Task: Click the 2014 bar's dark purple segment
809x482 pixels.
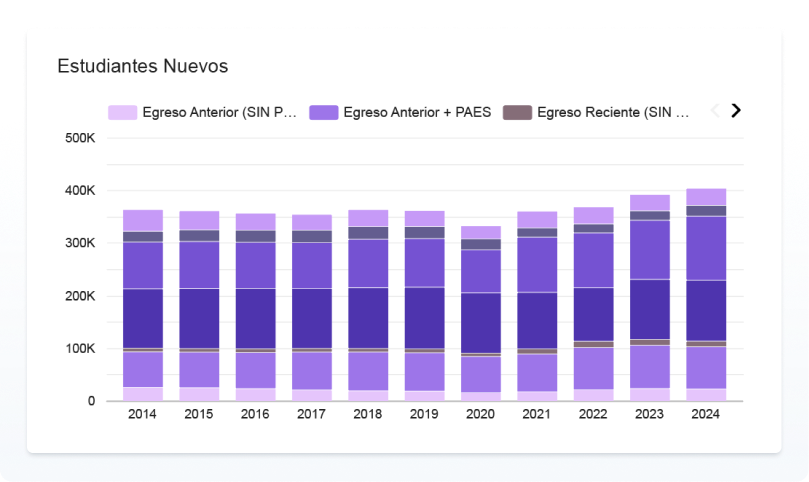Action: tap(143, 318)
